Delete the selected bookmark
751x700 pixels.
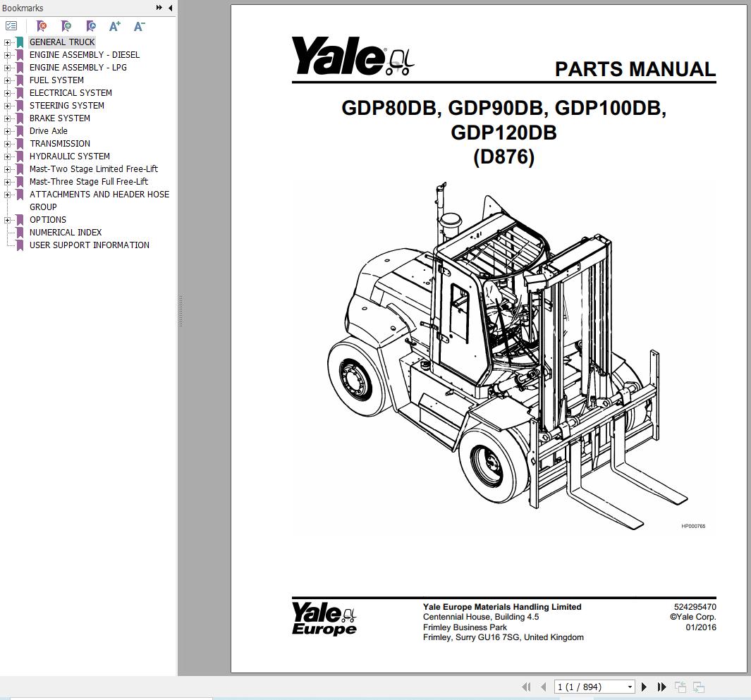click(x=42, y=26)
